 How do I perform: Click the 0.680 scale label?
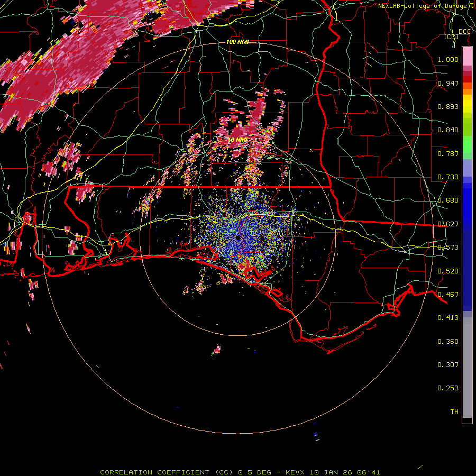coord(448,200)
